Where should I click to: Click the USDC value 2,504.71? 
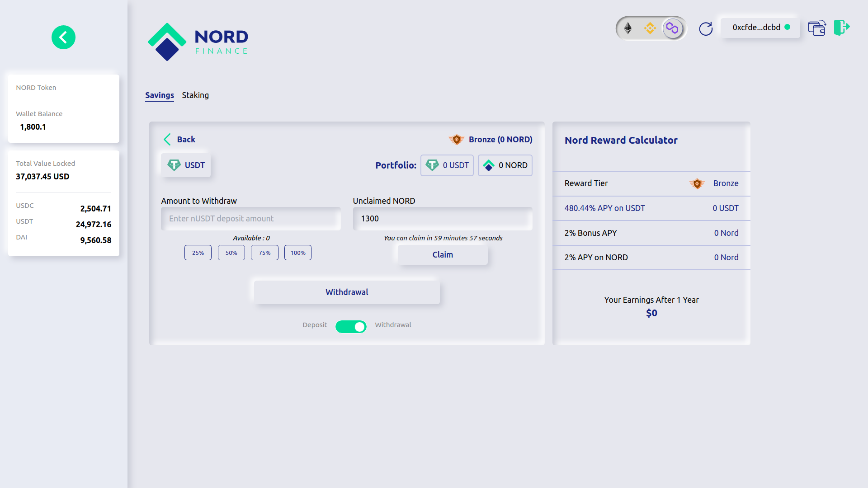[95, 209]
